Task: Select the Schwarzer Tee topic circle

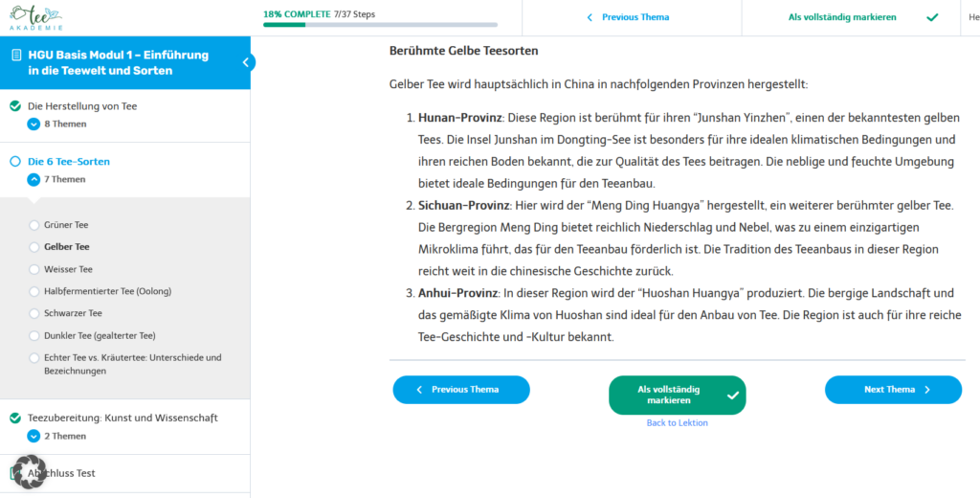Action: (x=35, y=313)
